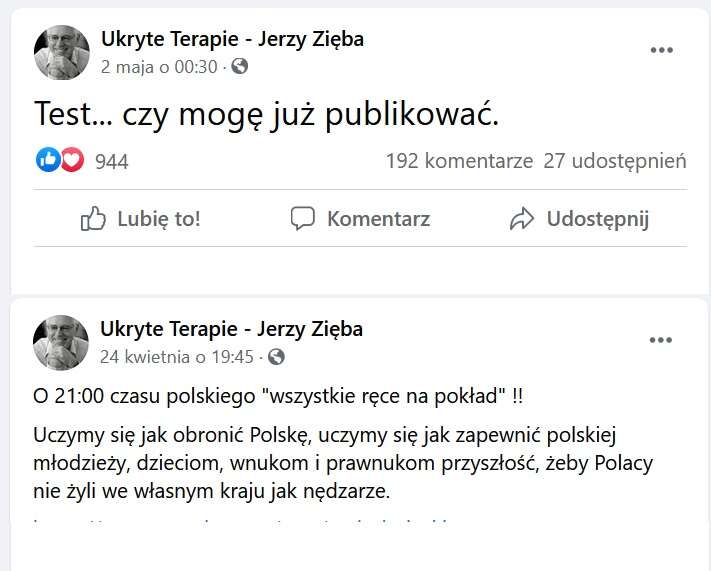This screenshot has width=711, height=571.
Task: Click the speech bubble Komentarz icon
Action: pos(303,219)
